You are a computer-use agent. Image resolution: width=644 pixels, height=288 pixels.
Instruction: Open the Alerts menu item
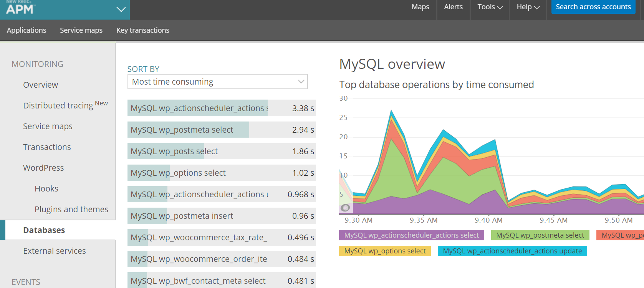pos(453,7)
